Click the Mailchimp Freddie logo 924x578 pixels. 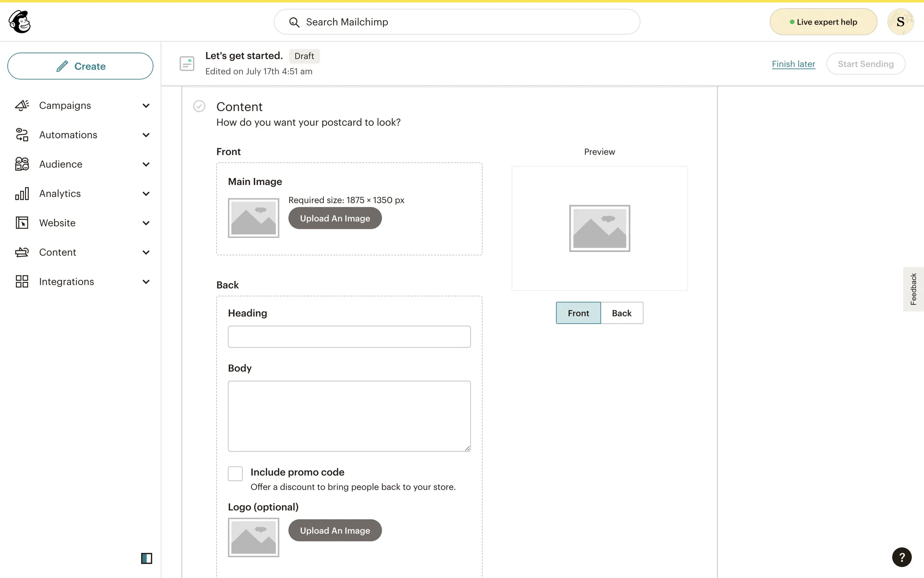click(20, 22)
